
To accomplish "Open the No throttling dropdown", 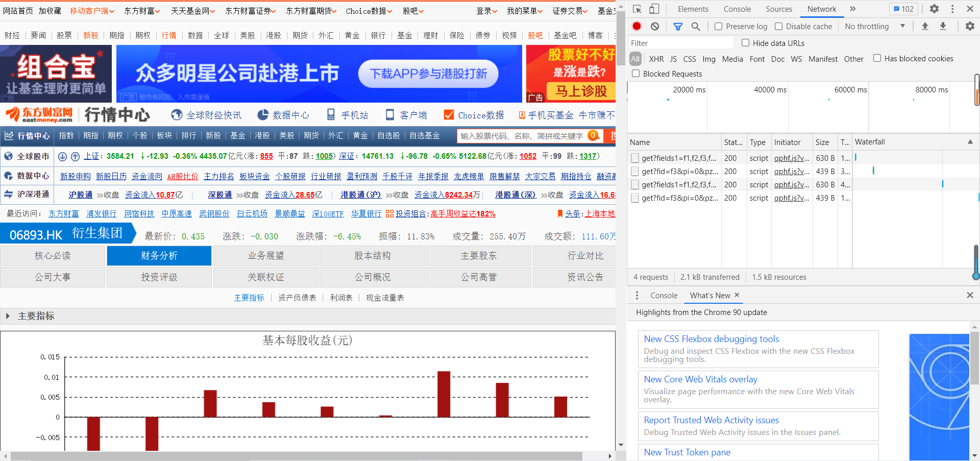I will click(x=874, y=27).
